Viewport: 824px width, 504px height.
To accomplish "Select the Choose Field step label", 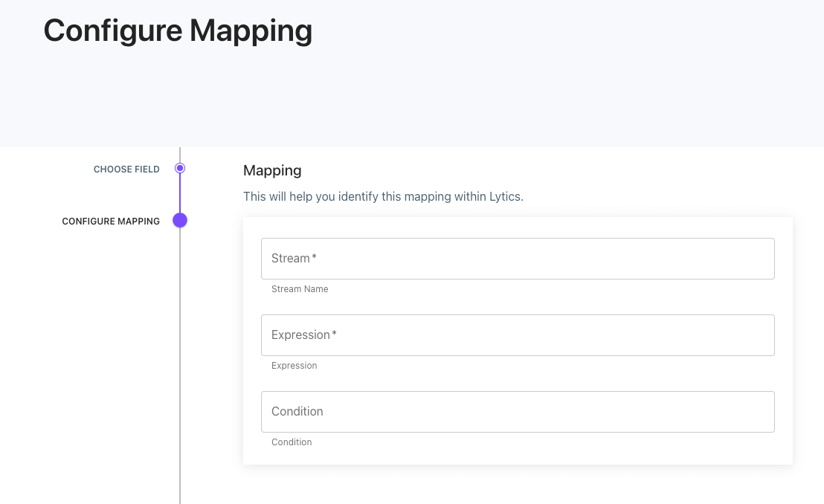I will click(126, 169).
